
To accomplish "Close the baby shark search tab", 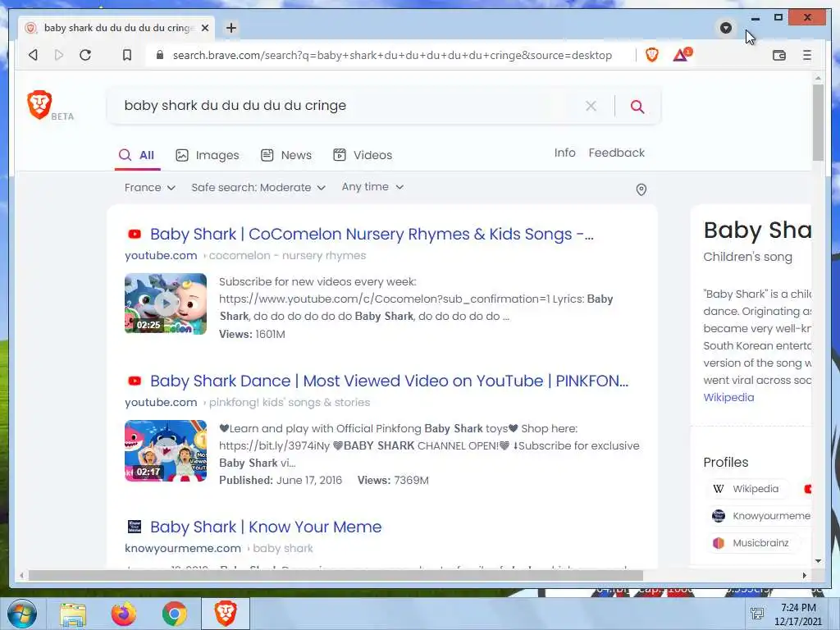I will coord(205,28).
